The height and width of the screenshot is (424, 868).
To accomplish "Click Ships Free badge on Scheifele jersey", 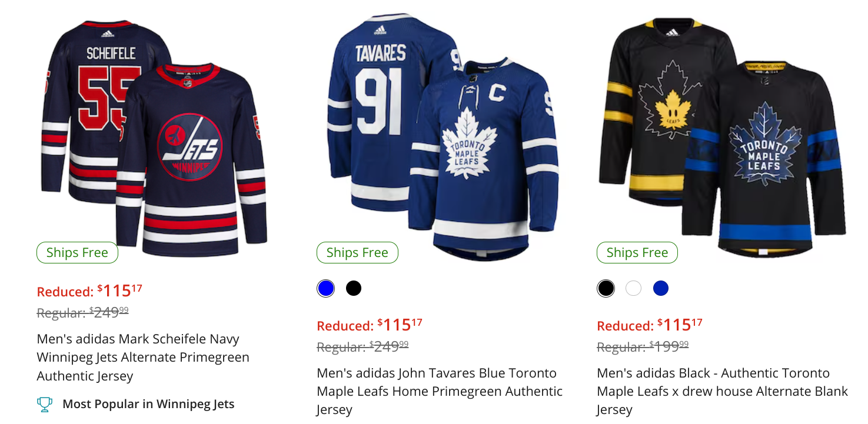I will tap(77, 253).
